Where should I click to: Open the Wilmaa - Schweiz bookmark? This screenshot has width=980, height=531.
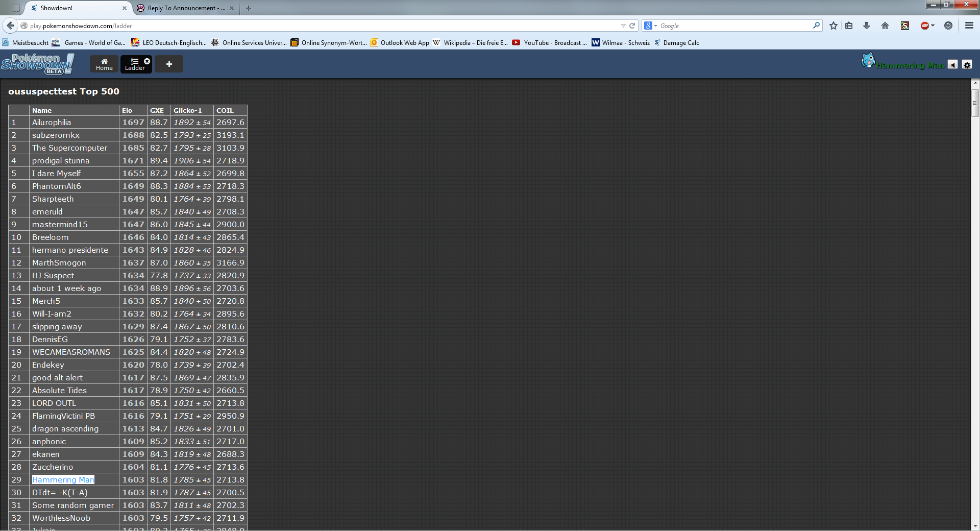click(x=621, y=43)
